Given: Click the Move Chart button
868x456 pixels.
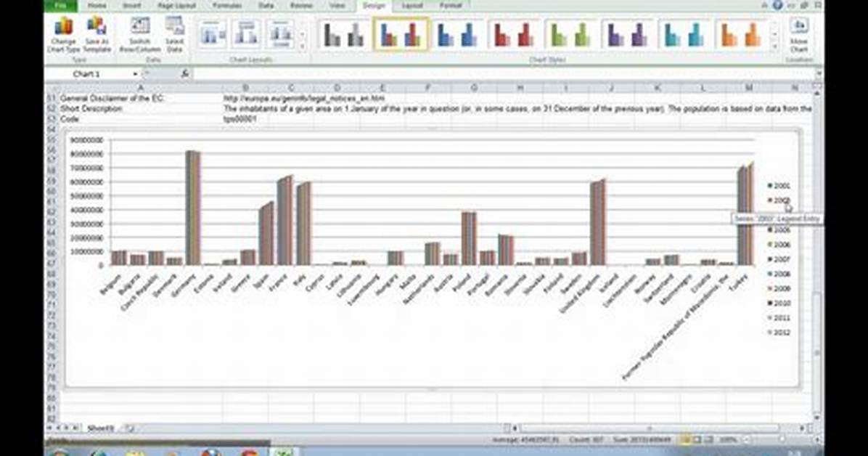Looking at the screenshot, I should tap(798, 35).
